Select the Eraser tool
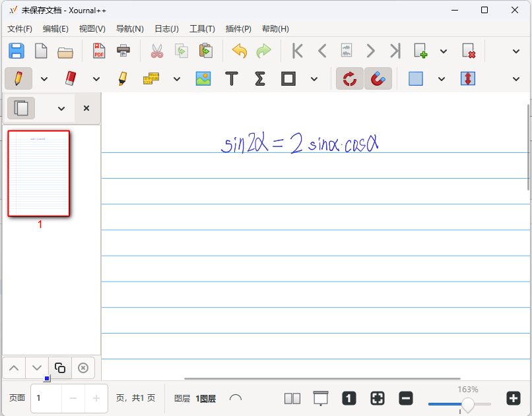 pos(71,78)
